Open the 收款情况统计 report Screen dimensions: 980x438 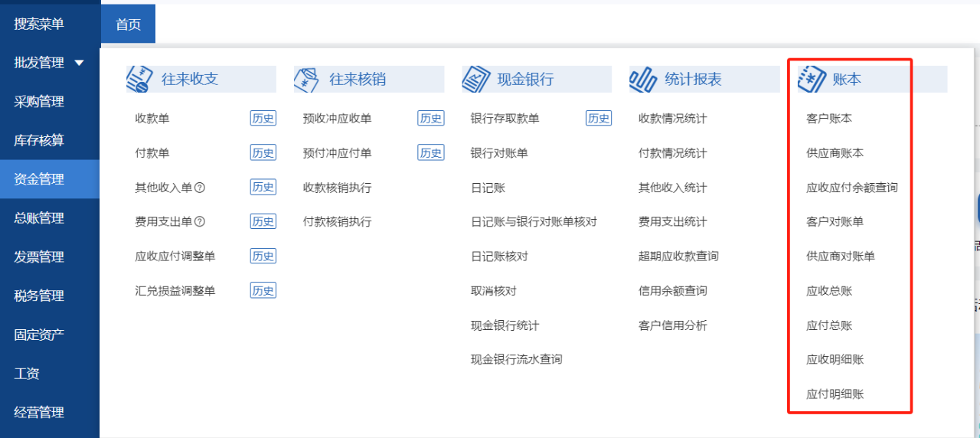click(673, 119)
